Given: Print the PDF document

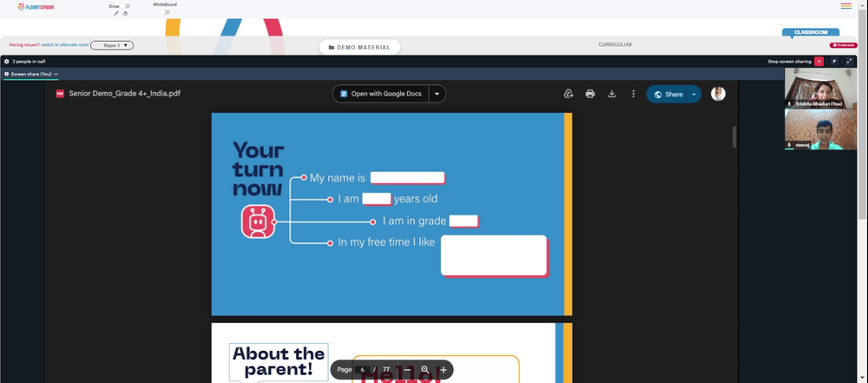Looking at the screenshot, I should (x=590, y=94).
